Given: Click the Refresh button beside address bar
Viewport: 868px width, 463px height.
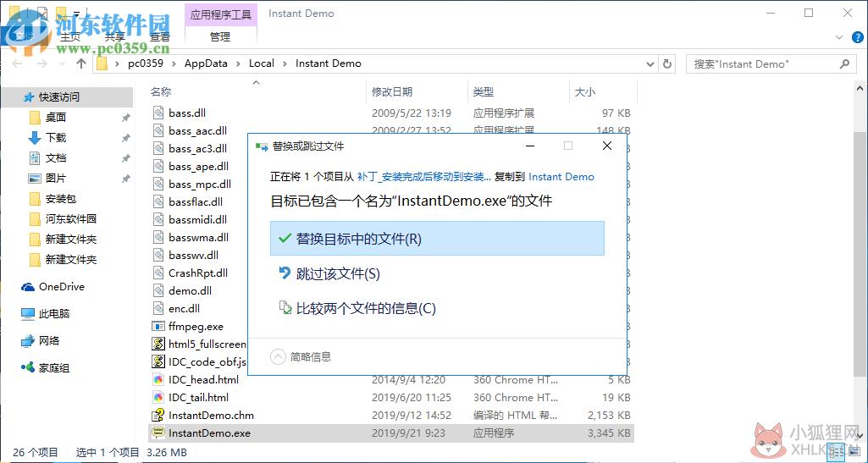Looking at the screenshot, I should pos(667,63).
